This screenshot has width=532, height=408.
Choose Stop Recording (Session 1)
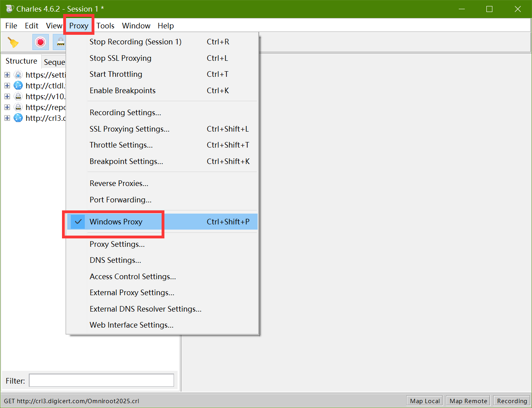(162, 42)
